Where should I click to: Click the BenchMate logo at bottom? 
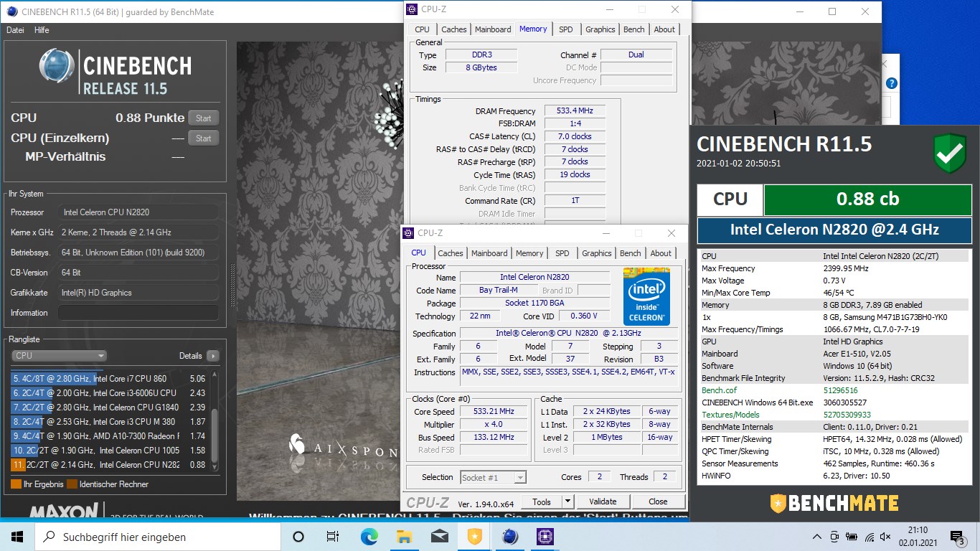[x=834, y=502]
